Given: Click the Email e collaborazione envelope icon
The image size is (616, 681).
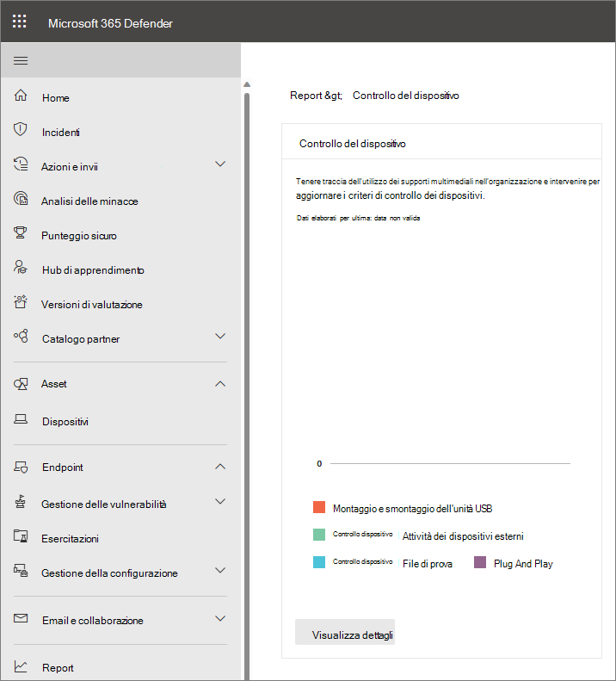Looking at the screenshot, I should click(x=21, y=618).
